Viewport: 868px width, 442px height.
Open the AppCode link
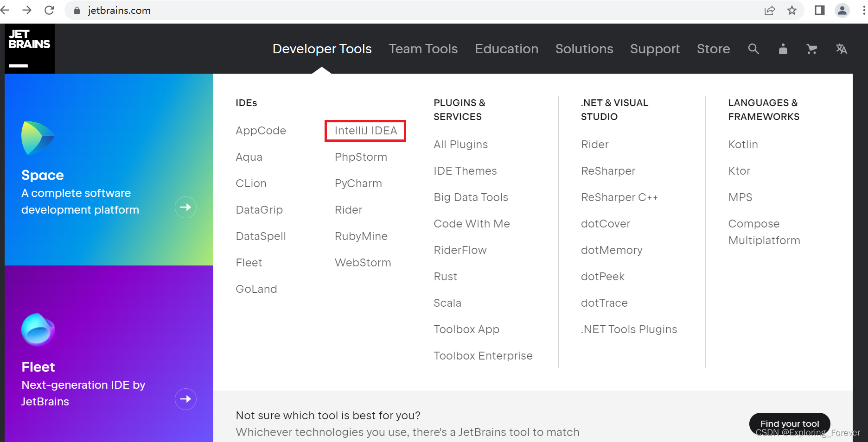(x=261, y=131)
